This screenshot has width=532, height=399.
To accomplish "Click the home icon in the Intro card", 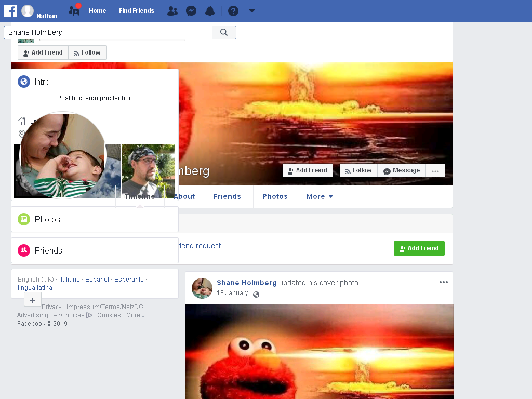I will tap(22, 121).
